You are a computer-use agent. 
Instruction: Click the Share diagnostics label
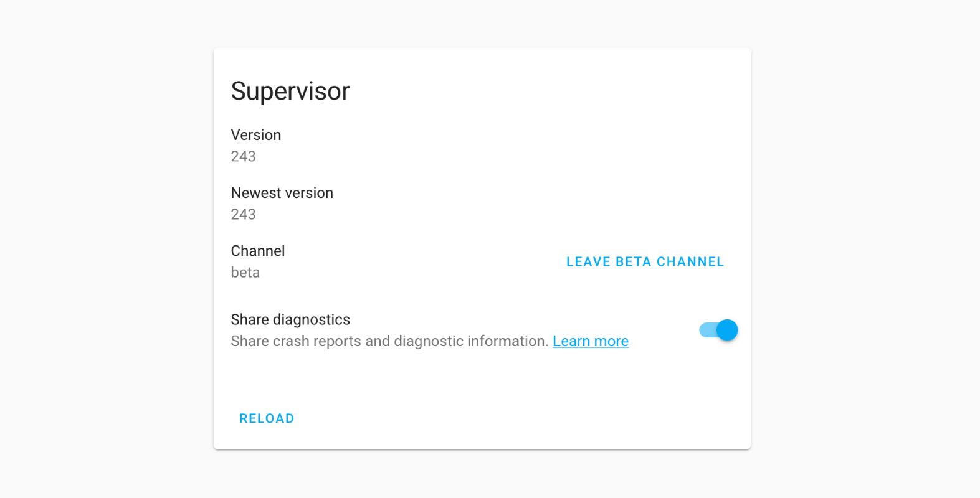[x=290, y=319]
